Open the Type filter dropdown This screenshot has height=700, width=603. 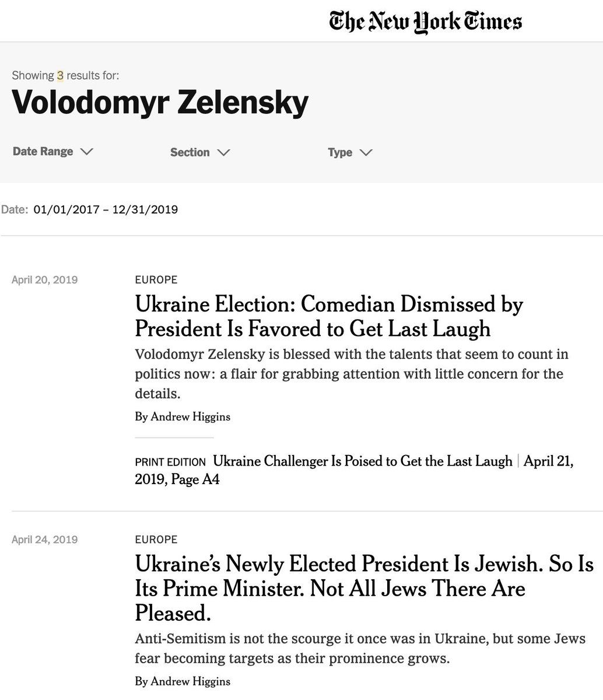pyautogui.click(x=350, y=152)
